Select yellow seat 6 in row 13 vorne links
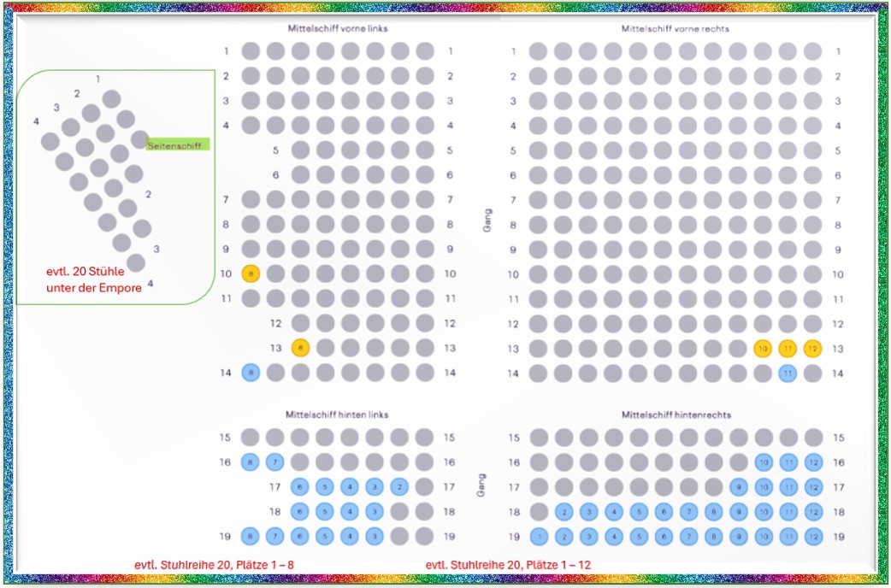Viewport: 891px width, 588px height. coord(299,348)
